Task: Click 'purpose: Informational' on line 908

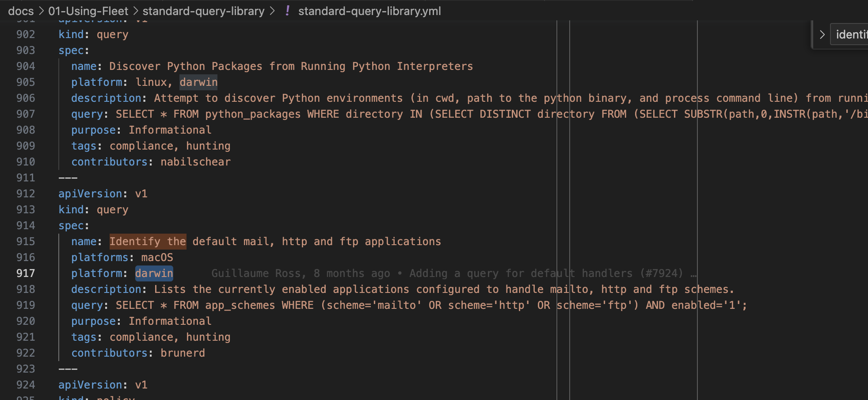Action: [x=141, y=130]
